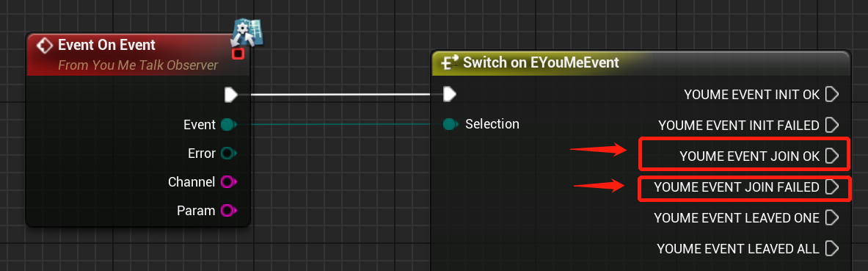This screenshot has width=868, height=271.
Task: Select the YOUME EVENT JOIN FAILED exec pin
Action: coord(832,187)
